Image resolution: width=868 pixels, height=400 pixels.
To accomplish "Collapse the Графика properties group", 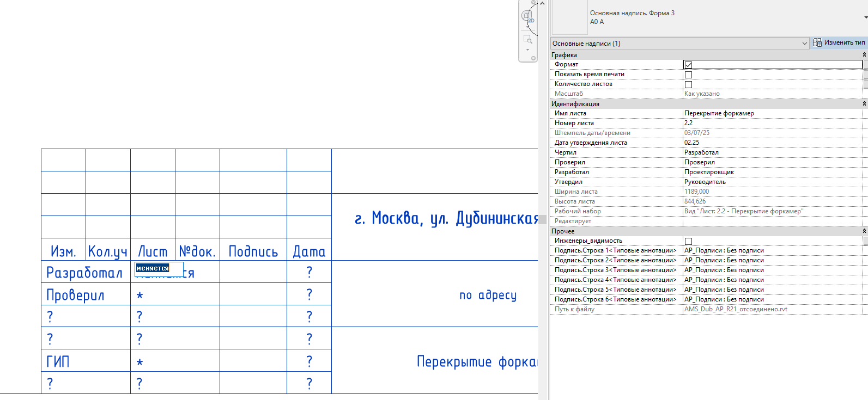I will [864, 55].
